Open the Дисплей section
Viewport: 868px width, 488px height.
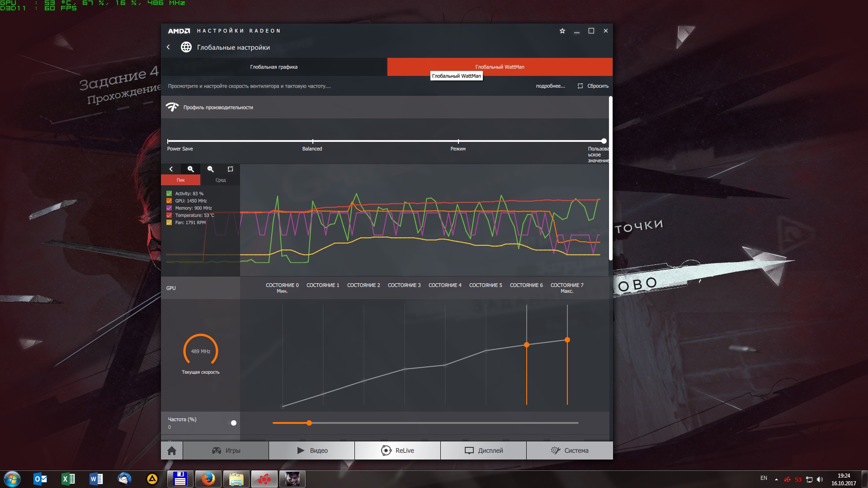tap(483, 450)
